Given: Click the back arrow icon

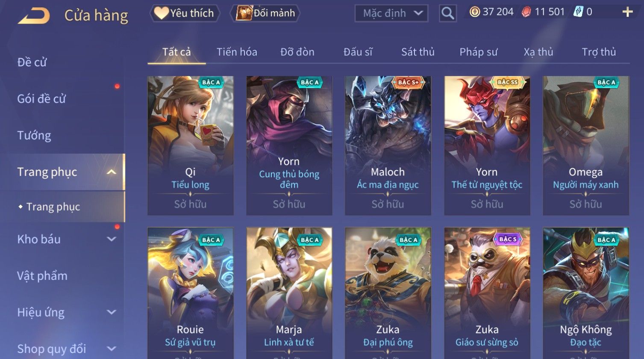Looking at the screenshot, I should pyautogui.click(x=34, y=16).
